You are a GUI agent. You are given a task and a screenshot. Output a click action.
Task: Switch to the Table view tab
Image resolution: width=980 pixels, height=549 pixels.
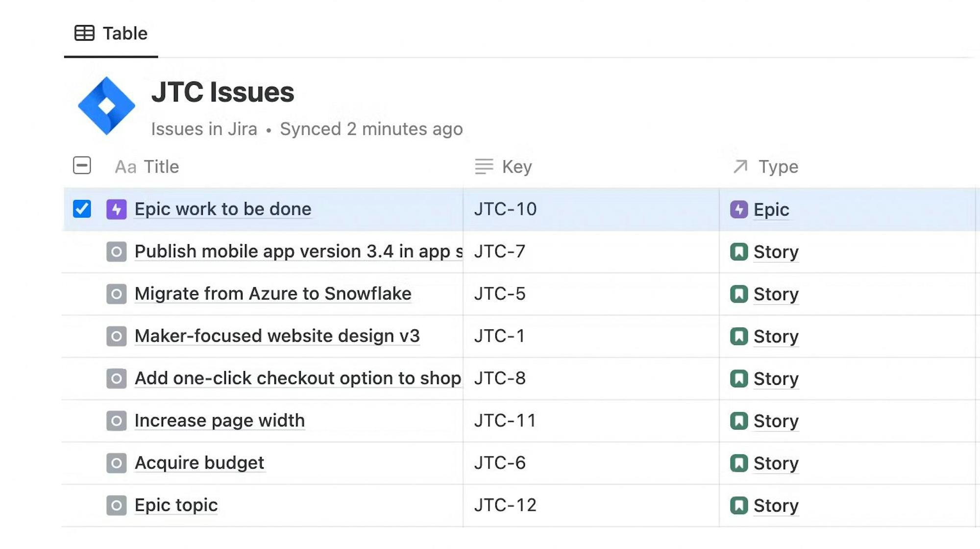pos(111,33)
